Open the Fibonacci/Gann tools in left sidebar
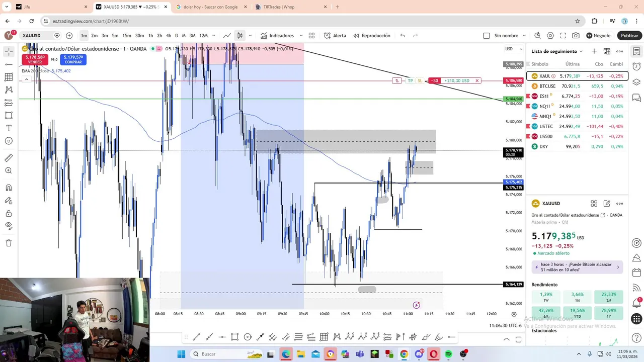 click(9, 77)
